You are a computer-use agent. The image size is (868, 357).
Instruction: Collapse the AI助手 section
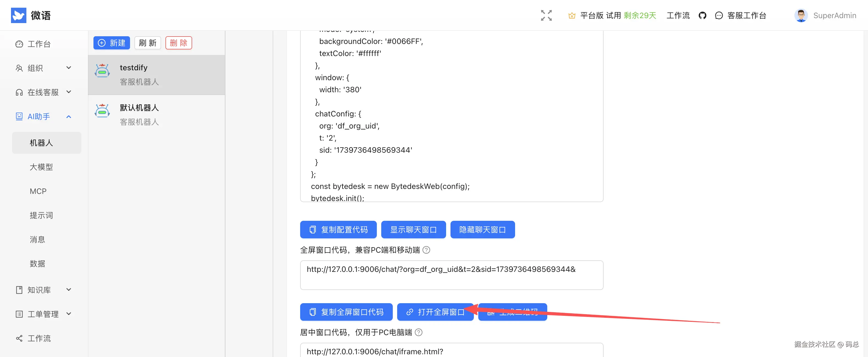69,116
